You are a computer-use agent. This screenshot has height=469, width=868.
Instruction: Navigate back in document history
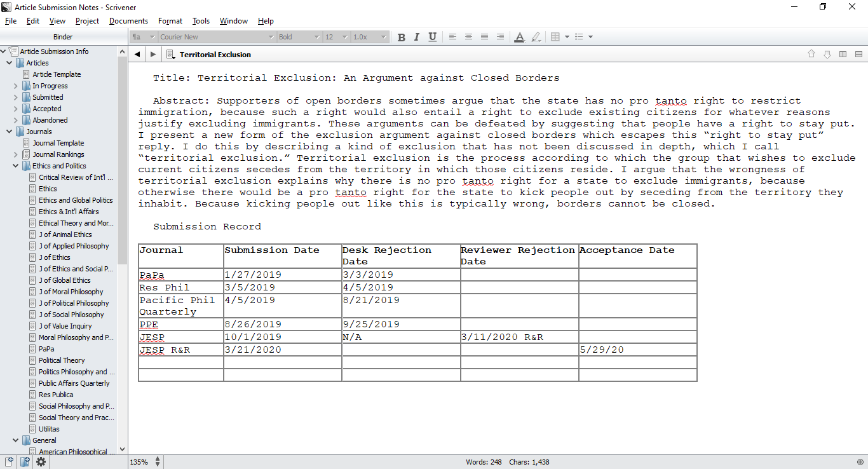click(x=137, y=55)
